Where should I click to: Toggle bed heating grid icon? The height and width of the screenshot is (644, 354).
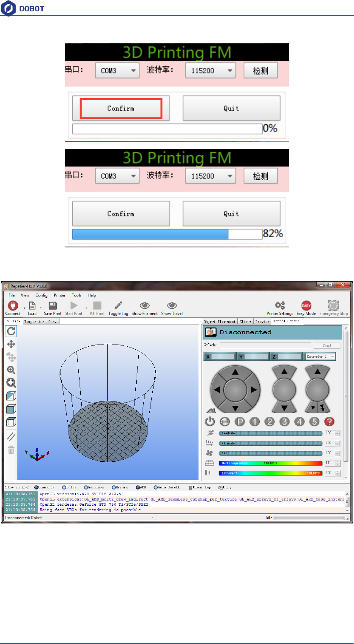pos(209,463)
